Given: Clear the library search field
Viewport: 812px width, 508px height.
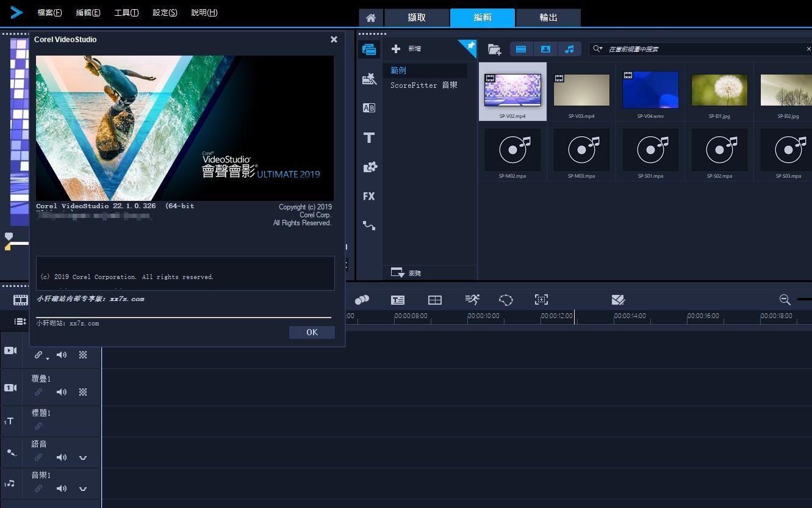Looking at the screenshot, I should click(x=808, y=49).
